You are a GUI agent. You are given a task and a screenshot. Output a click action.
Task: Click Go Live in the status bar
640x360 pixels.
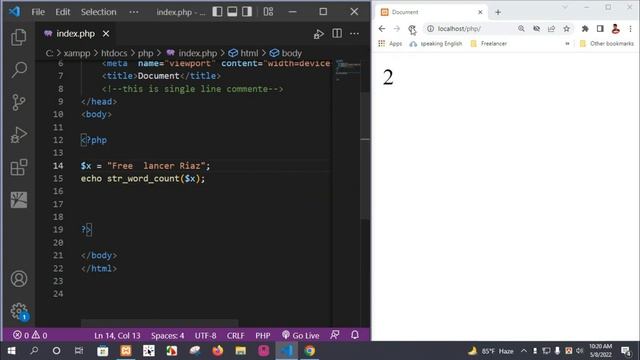[300, 336]
